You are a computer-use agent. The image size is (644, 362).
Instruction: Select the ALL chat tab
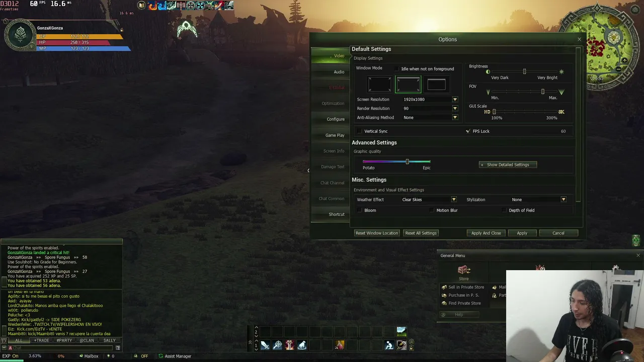pos(19,340)
